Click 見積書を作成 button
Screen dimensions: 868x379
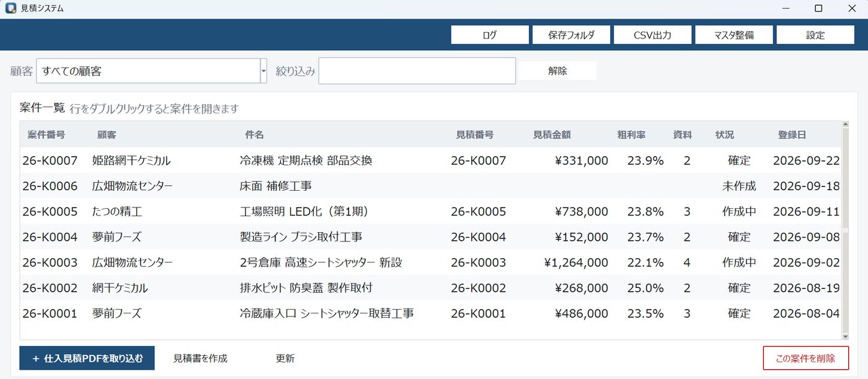pyautogui.click(x=200, y=358)
